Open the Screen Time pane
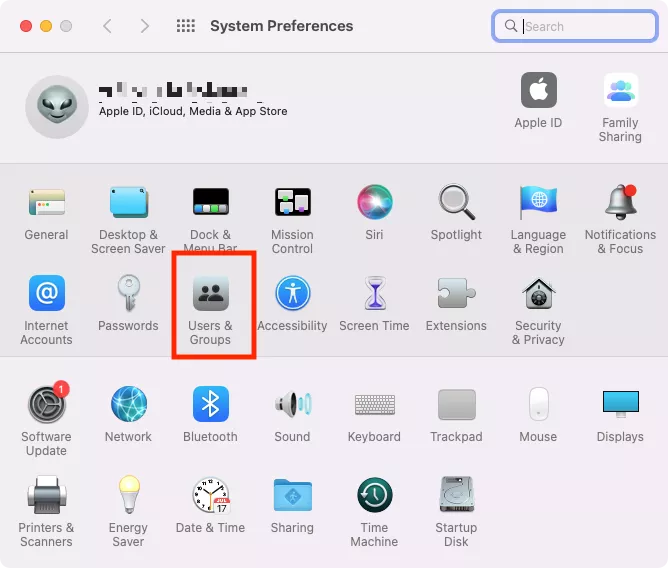This screenshot has width=668, height=568. (374, 294)
